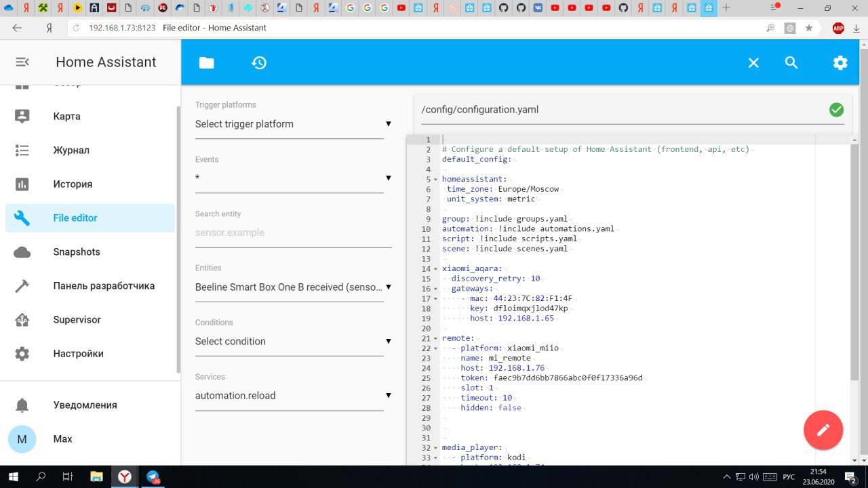Open the Select trigger platform dropdown
Image resolution: width=868 pixels, height=488 pixels.
294,124
